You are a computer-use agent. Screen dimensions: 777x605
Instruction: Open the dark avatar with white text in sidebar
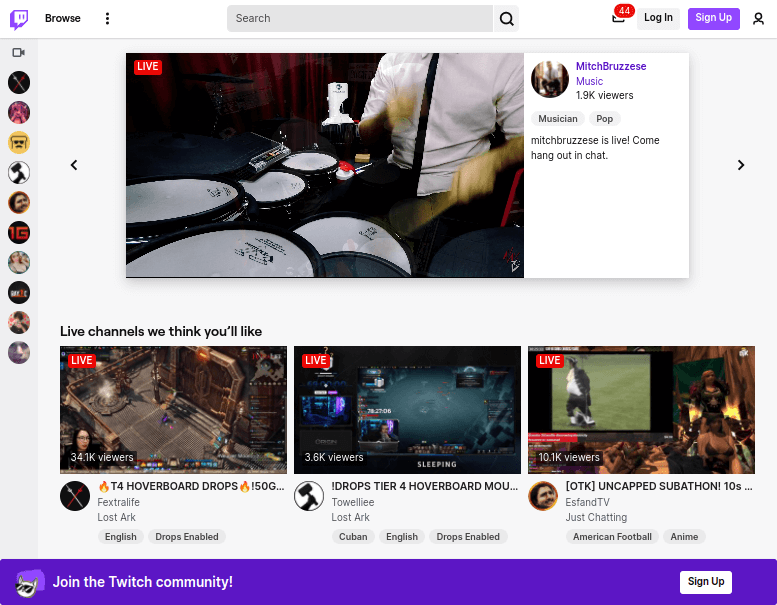19,293
